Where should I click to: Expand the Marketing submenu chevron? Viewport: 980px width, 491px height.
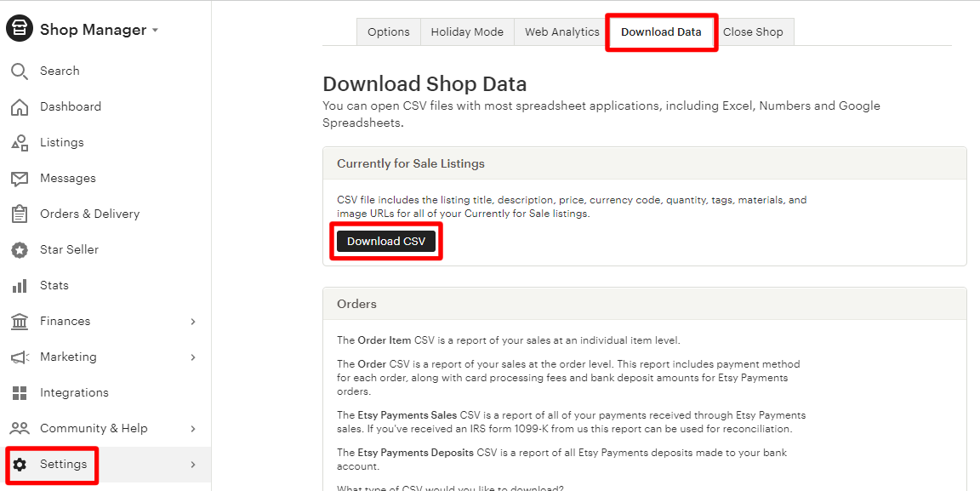[x=193, y=357]
